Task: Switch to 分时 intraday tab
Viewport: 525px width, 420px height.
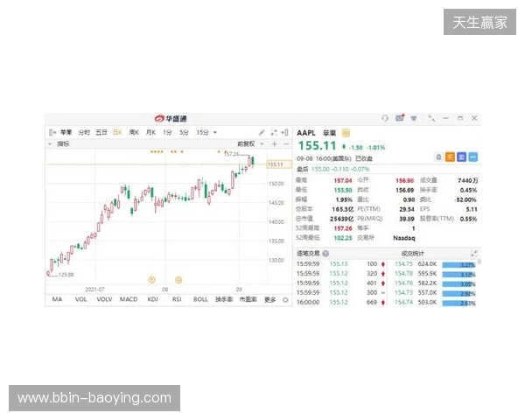Action: pyautogui.click(x=84, y=132)
